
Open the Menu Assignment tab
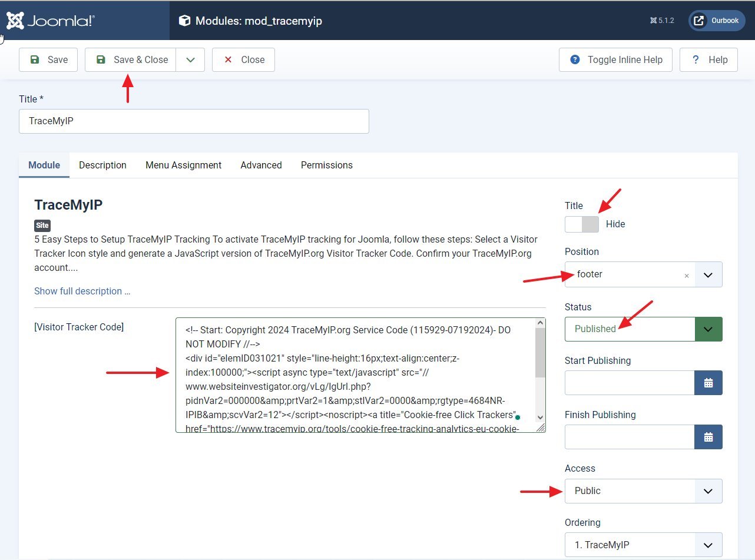point(183,165)
